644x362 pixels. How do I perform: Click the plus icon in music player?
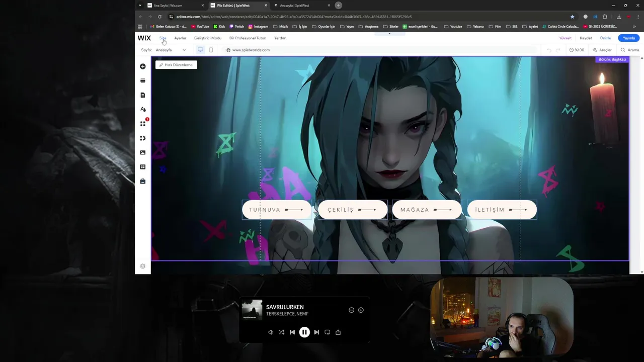(361, 310)
